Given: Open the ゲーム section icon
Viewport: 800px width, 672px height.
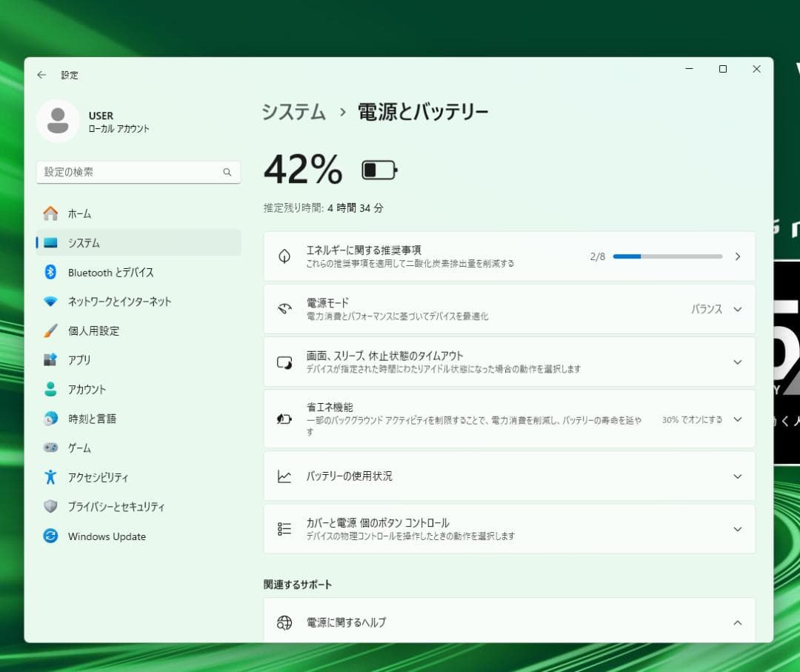Looking at the screenshot, I should [x=50, y=448].
